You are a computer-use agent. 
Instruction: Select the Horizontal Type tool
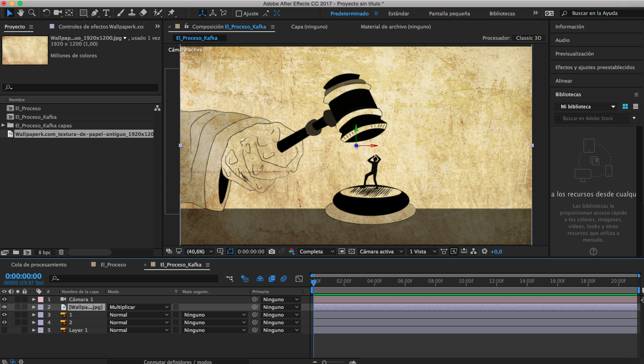(x=106, y=13)
